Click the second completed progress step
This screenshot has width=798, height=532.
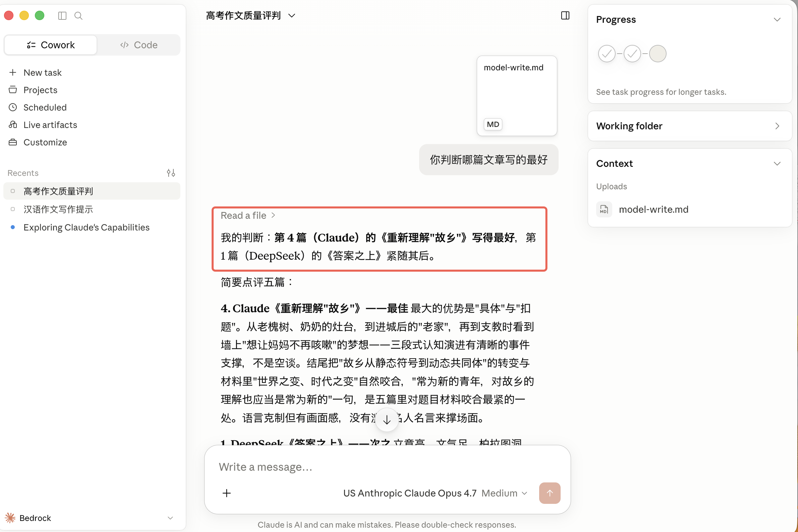pos(632,54)
